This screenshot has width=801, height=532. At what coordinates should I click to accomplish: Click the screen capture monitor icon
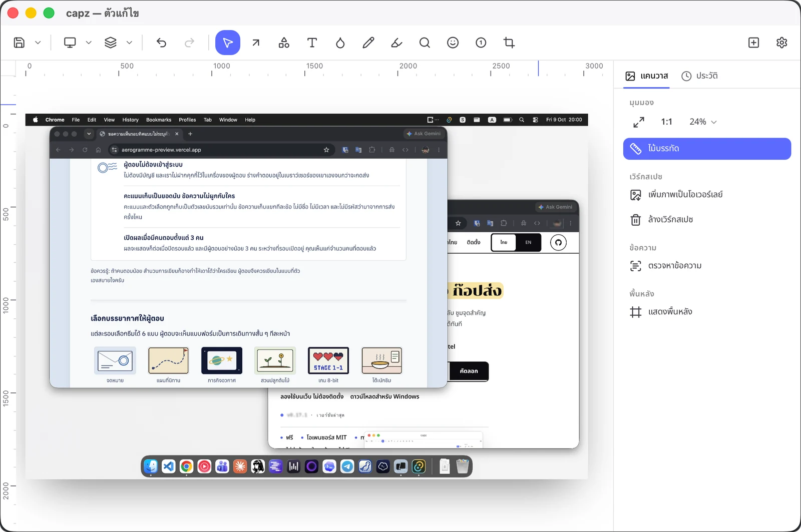(x=70, y=43)
